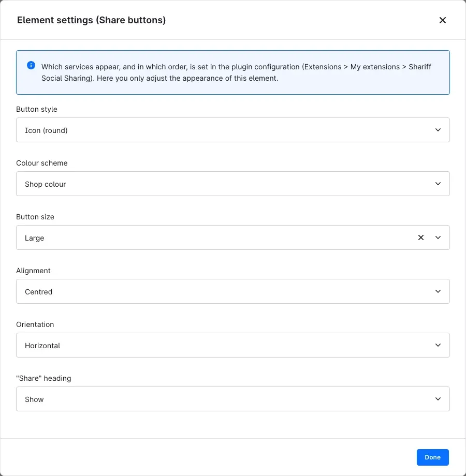Expand Button style chevron arrow
This screenshot has height=476, width=466.
pos(438,130)
